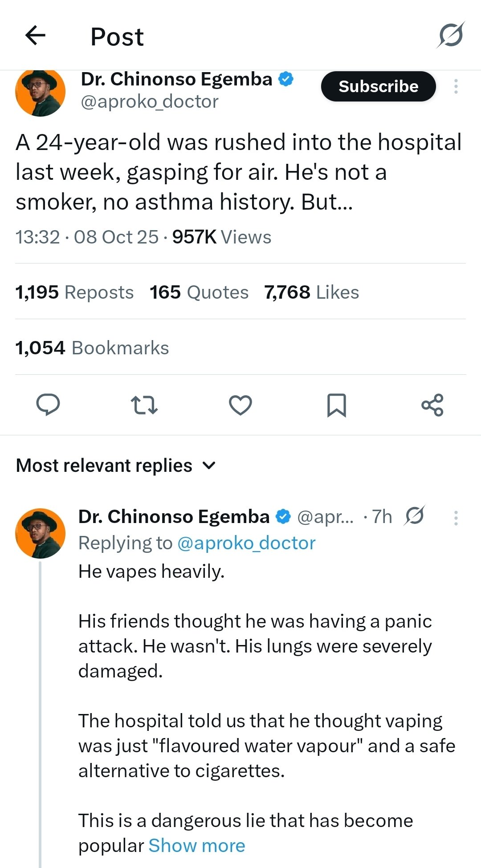Share the post via the share icon
The height and width of the screenshot is (868, 481).
point(432,405)
